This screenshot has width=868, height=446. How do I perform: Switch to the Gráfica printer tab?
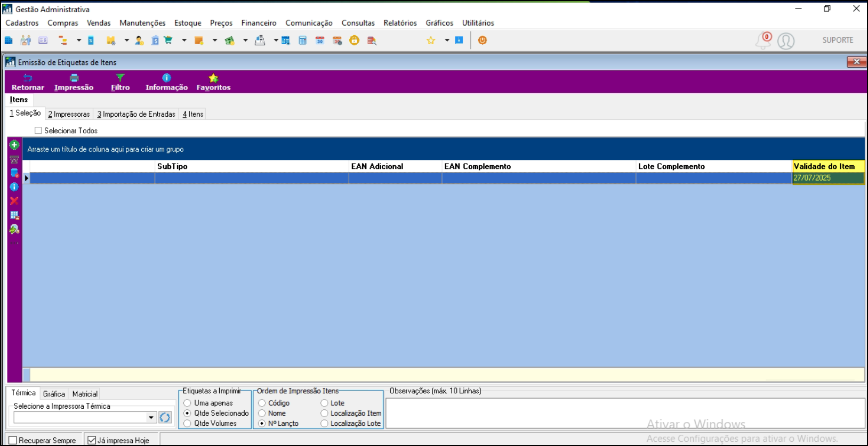click(x=54, y=394)
